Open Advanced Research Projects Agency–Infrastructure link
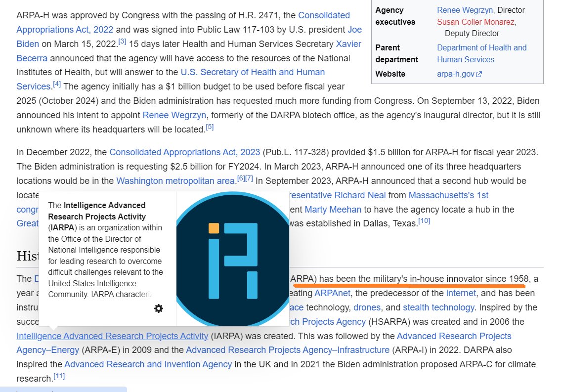The height and width of the screenshot is (392, 562). click(288, 350)
